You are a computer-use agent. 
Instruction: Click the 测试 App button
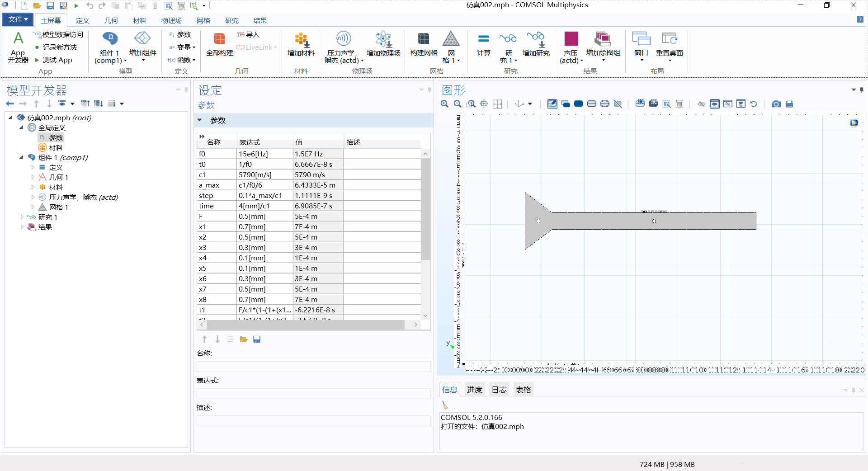point(57,60)
